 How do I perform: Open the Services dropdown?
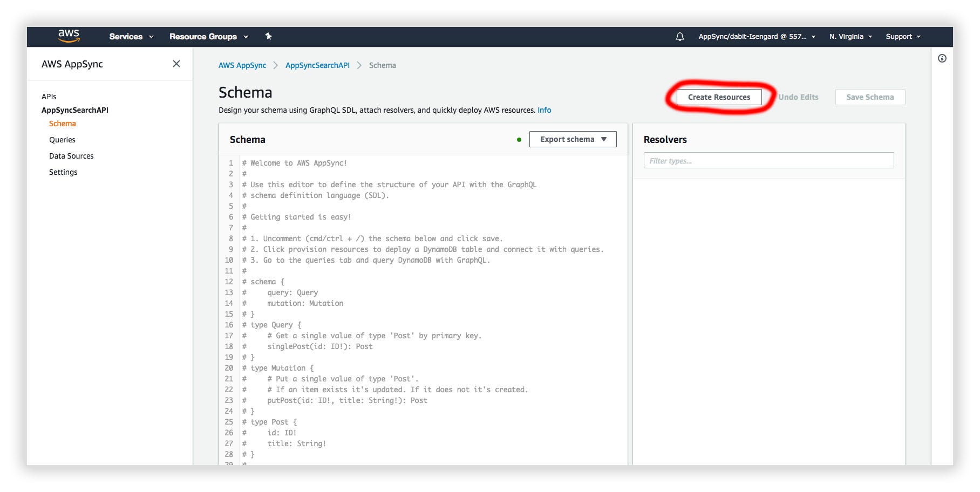tap(130, 36)
